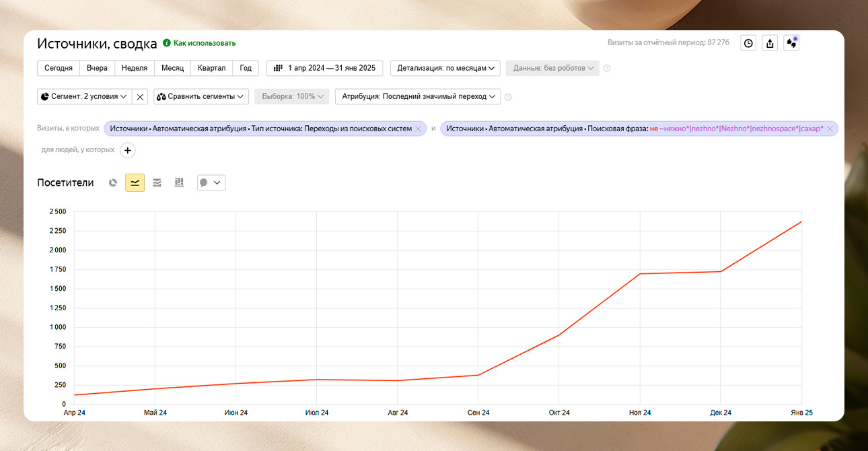Open date range picker 1 апр 2024 — 31 янв 2025
The width and height of the screenshot is (868, 451).
coord(325,68)
